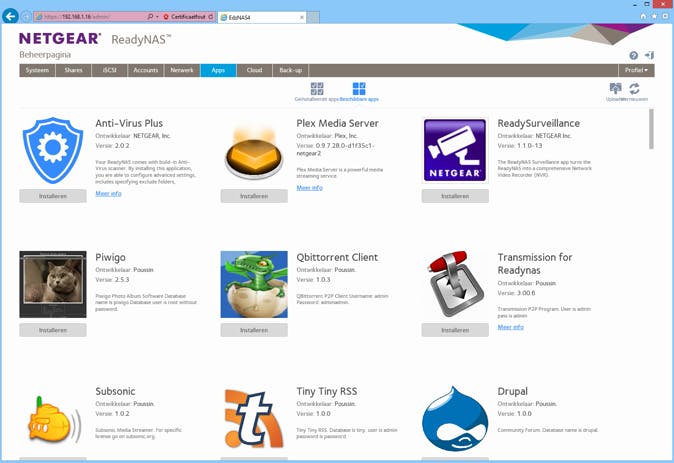This screenshot has height=463, width=674.
Task: Log out using the exit icon
Action: coord(649,55)
